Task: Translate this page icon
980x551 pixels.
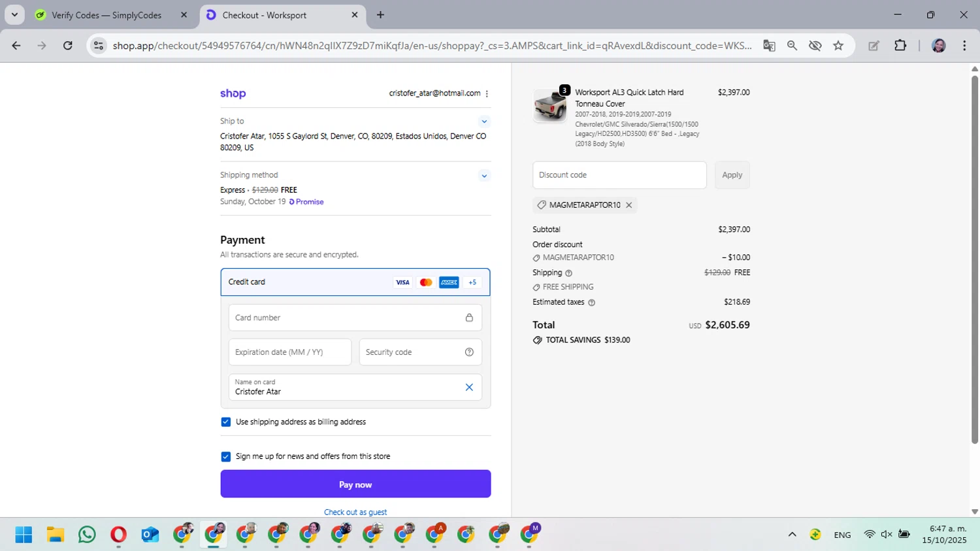Action: pyautogui.click(x=769, y=46)
